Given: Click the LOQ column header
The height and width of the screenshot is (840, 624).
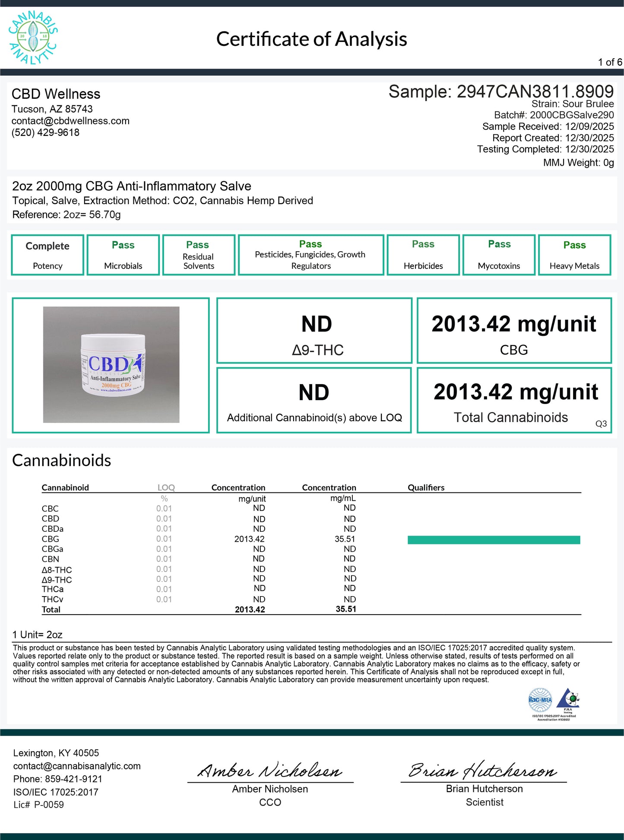Looking at the screenshot, I should 166,488.
